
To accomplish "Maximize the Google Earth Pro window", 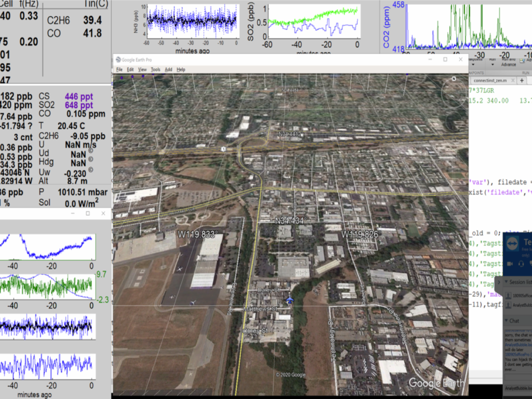I will pyautogui.click(x=445, y=59).
